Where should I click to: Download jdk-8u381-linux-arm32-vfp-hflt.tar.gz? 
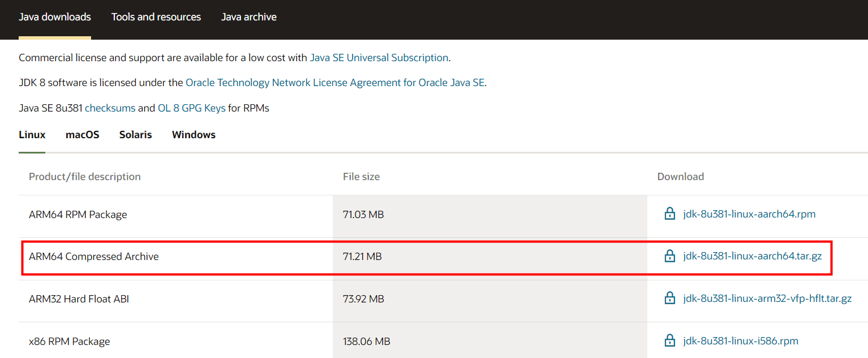[767, 299]
